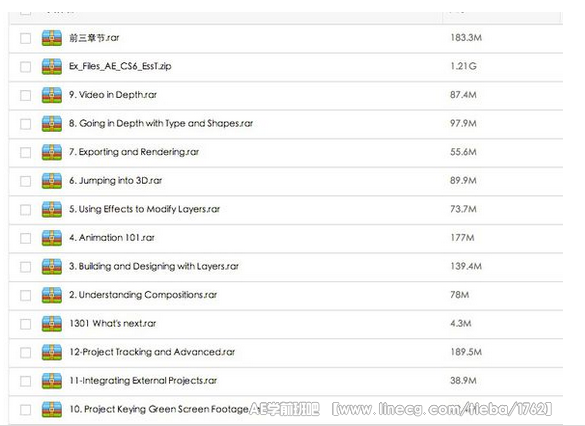
Task: Click archive icon for 9. Video in Depth.rar
Action: click(52, 95)
